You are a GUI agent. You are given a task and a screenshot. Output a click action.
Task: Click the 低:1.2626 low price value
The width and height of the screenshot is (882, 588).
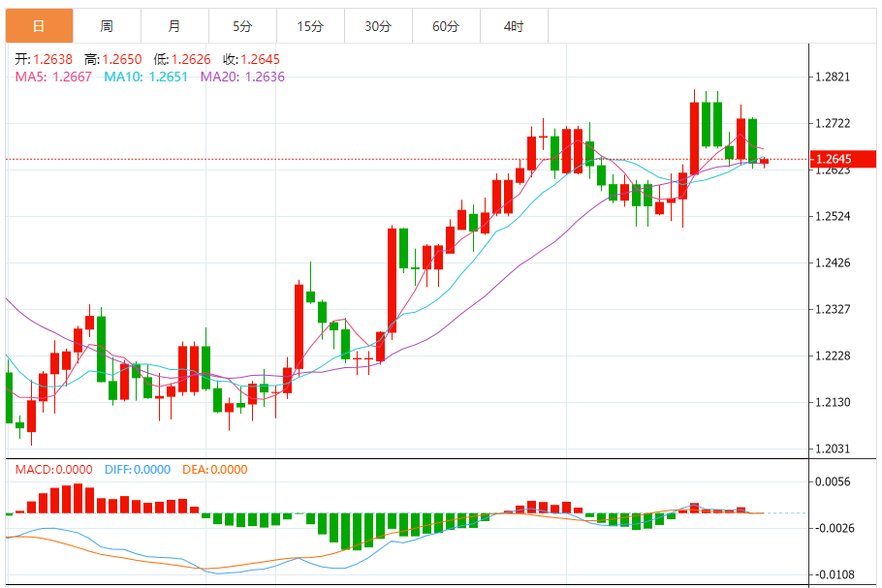[x=182, y=59]
